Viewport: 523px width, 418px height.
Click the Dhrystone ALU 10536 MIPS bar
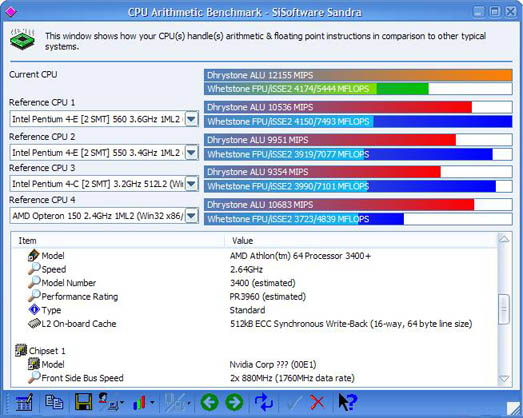pyautogui.click(x=358, y=107)
